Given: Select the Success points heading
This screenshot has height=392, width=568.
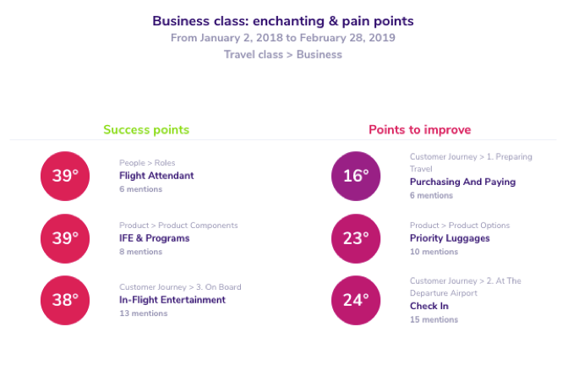Looking at the screenshot, I should 146,130.
